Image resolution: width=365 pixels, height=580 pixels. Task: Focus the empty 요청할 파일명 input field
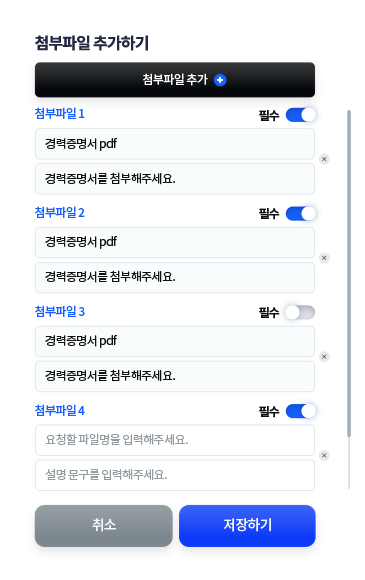(x=175, y=440)
